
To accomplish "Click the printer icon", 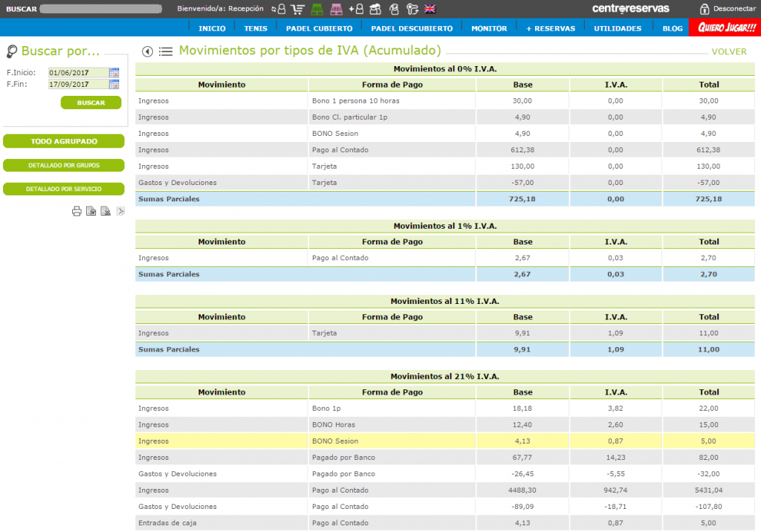I will click(x=77, y=211).
